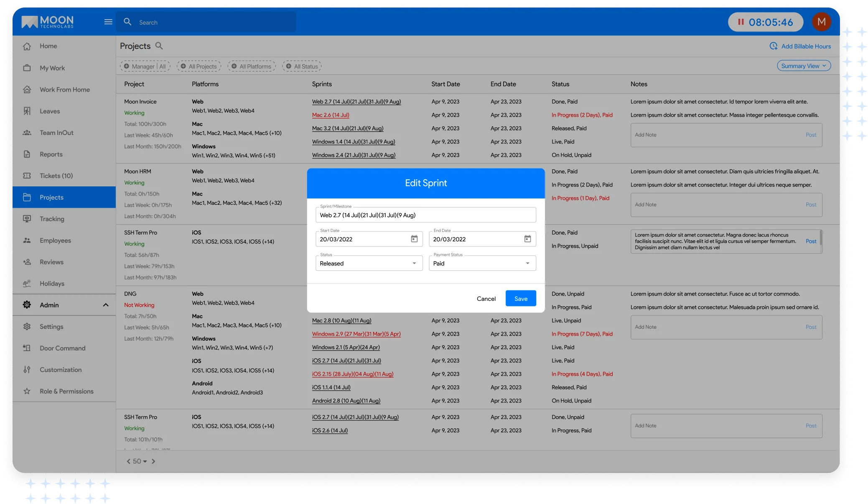Image resolution: width=868 pixels, height=504 pixels.
Task: Click the Holidays palm tree icon
Action: (27, 283)
